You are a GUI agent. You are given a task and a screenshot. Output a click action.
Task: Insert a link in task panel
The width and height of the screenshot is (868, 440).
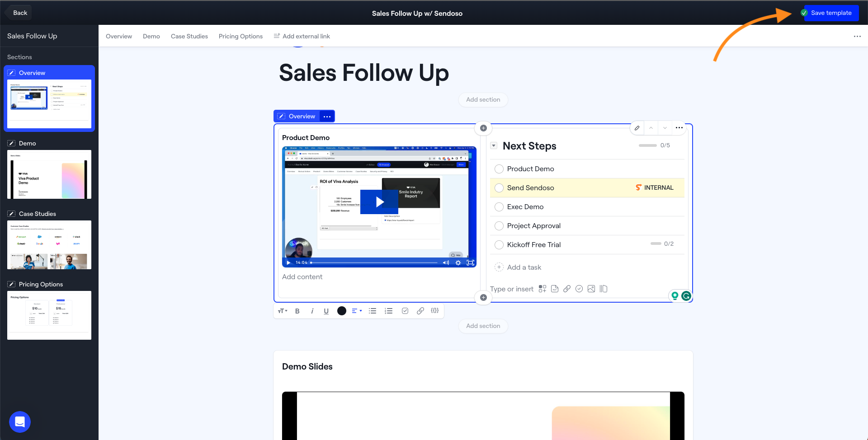pos(567,289)
